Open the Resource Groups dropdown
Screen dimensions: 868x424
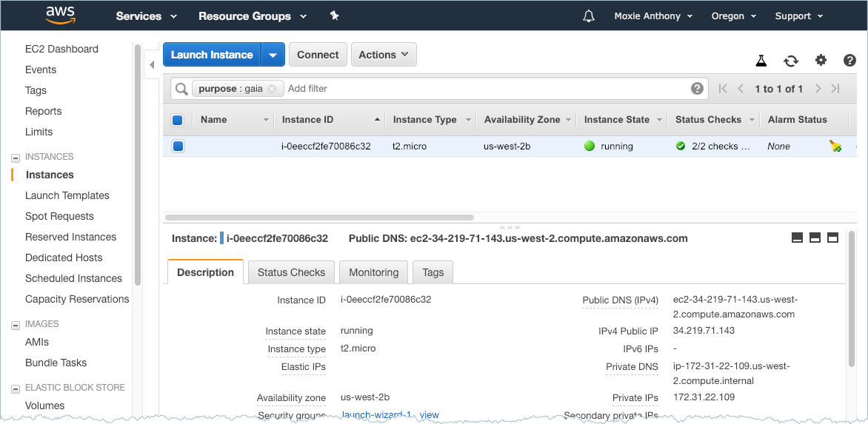point(253,16)
